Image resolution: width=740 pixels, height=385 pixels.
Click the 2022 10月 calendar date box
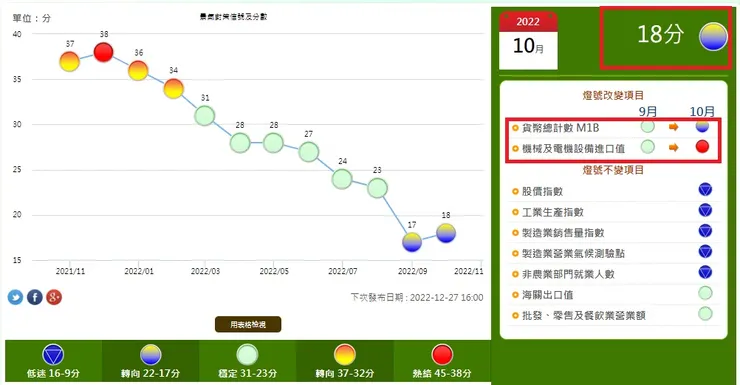[528, 41]
